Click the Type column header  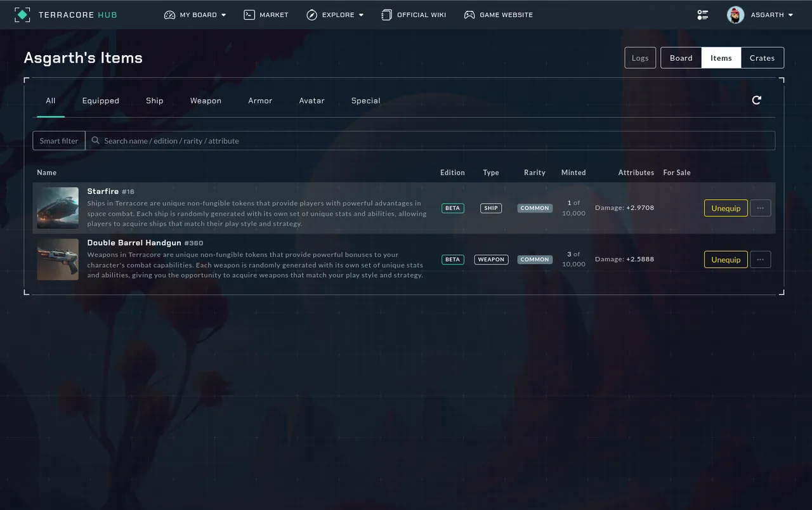(x=491, y=173)
